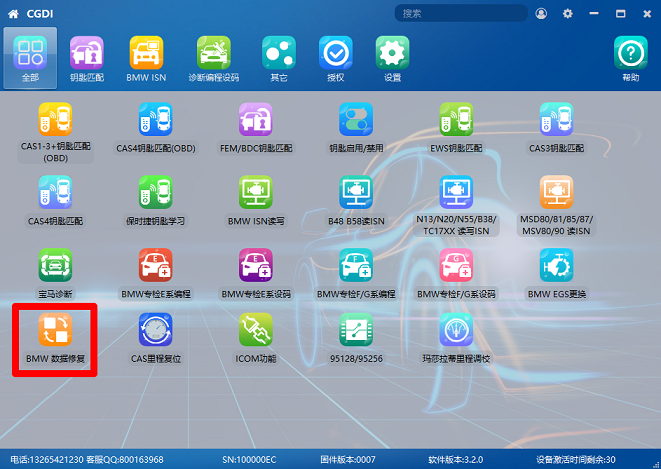Image resolution: width=661 pixels, height=469 pixels.
Task: Click the CGDI home icon
Action: coord(13,14)
